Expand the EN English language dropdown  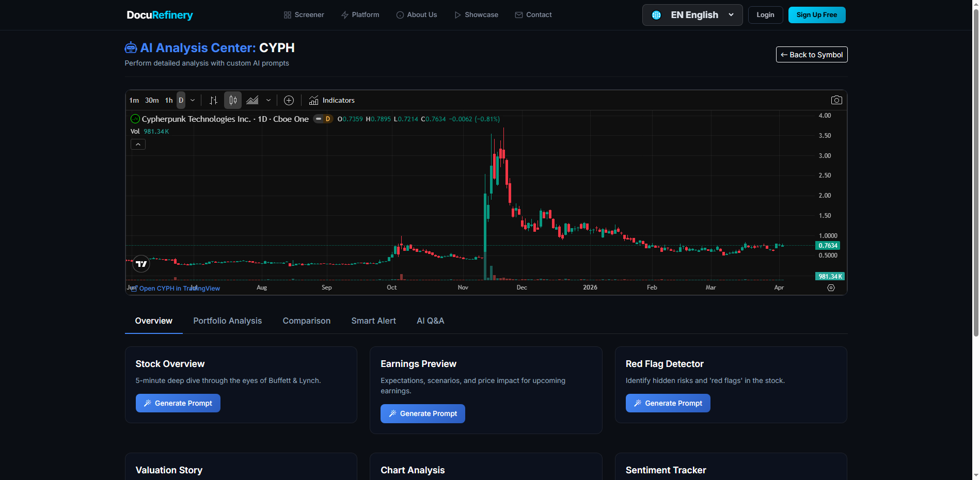pos(692,15)
